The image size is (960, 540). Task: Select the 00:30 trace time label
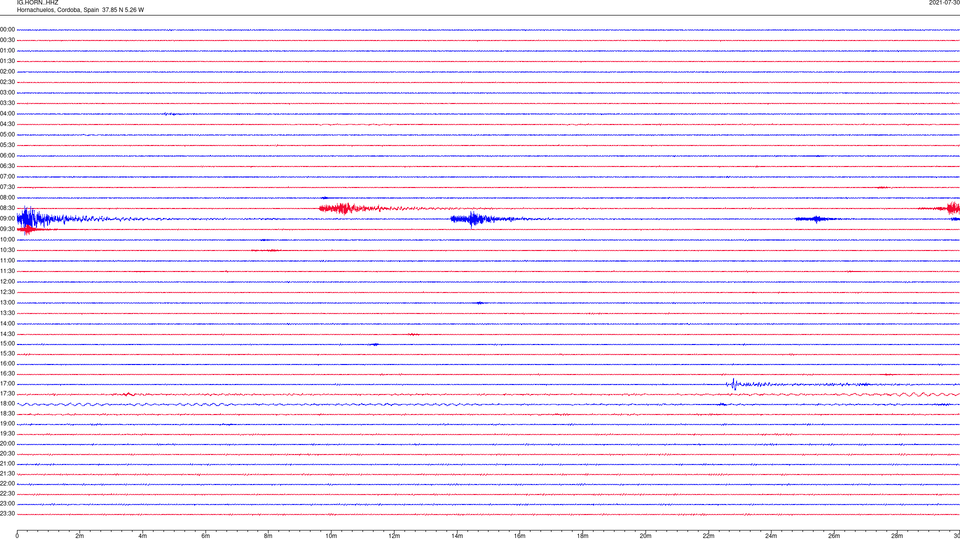tap(7, 40)
